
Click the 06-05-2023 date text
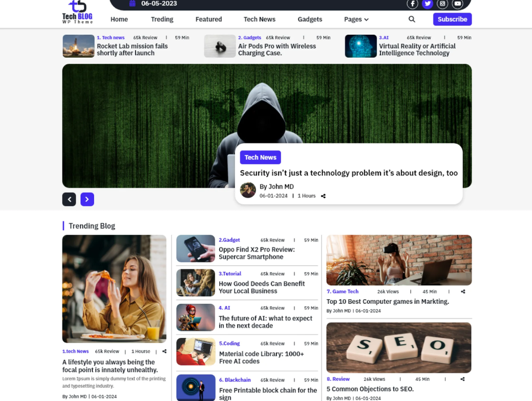click(x=159, y=4)
